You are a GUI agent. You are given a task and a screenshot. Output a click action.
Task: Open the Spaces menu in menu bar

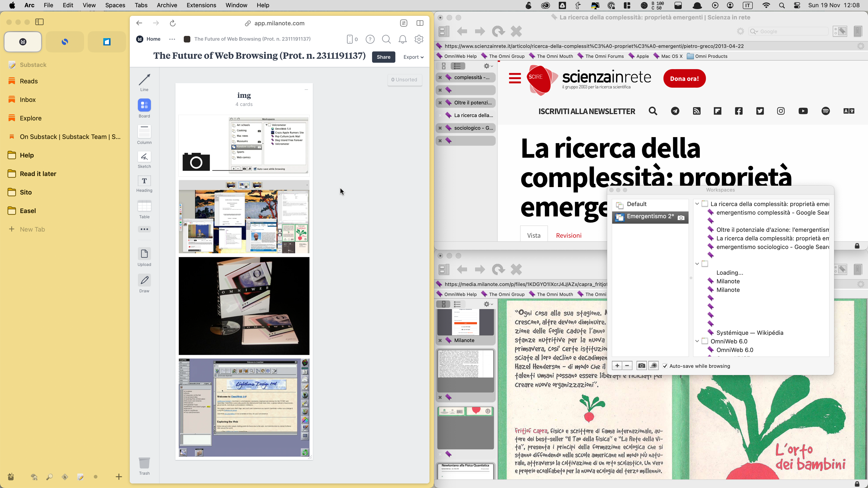(x=115, y=5)
